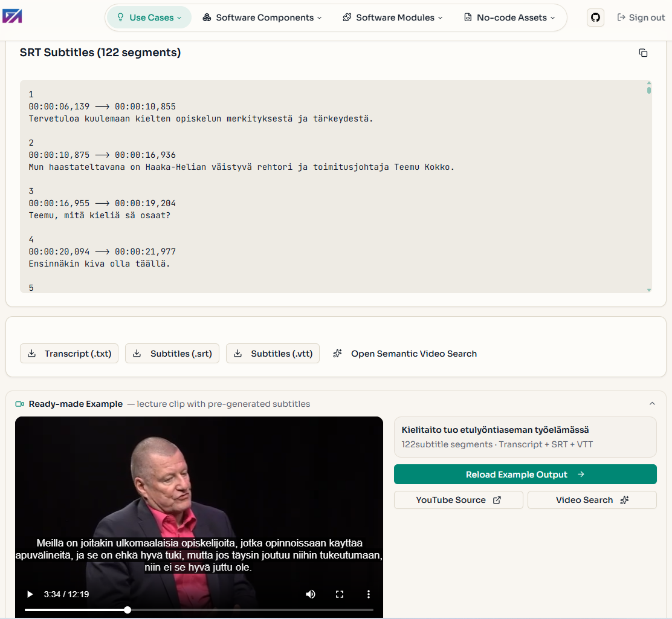Click the subtitles box scrollbar thumb
Image resolution: width=672 pixels, height=619 pixels.
tap(649, 90)
